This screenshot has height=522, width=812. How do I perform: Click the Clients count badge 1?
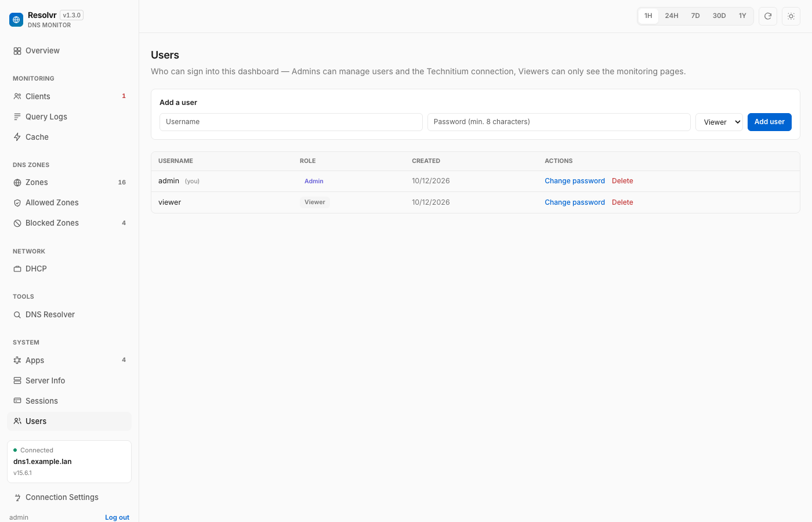124,96
